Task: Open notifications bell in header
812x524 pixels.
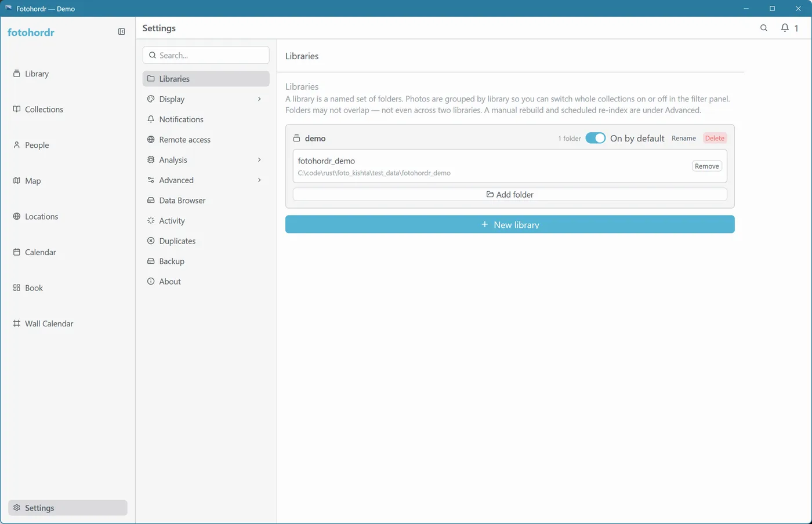Action: (x=785, y=28)
